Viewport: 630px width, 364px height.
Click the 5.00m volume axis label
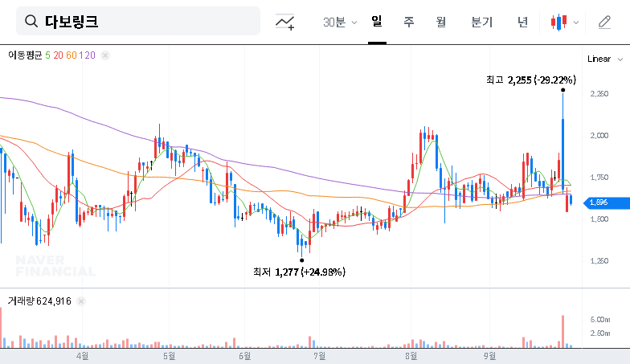(599, 320)
